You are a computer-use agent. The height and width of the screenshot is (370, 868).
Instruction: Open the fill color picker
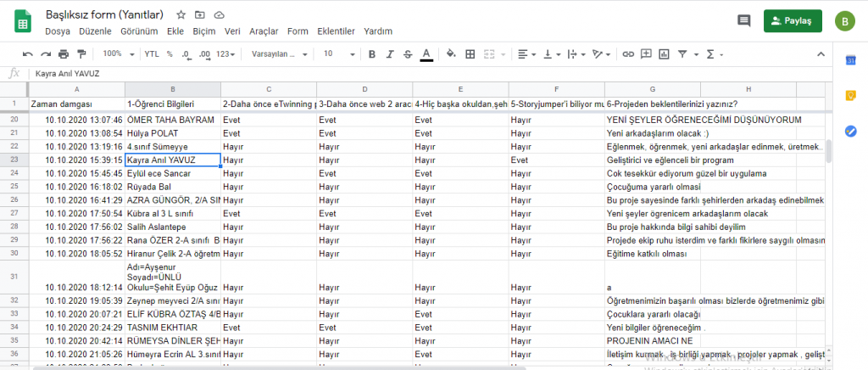451,53
